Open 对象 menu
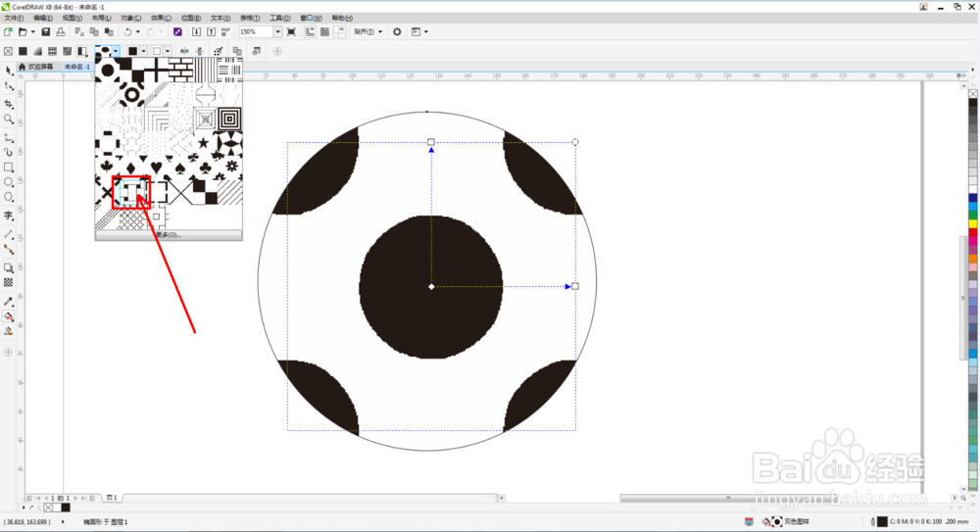 click(130, 19)
